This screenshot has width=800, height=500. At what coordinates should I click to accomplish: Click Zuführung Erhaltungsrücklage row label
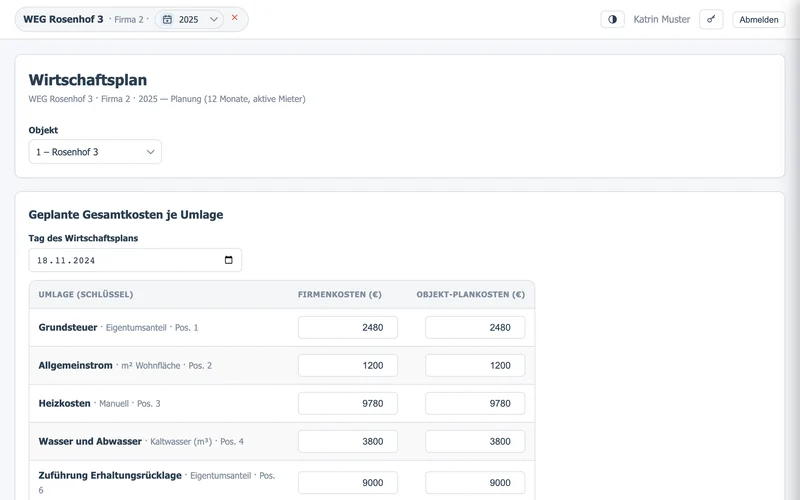click(x=110, y=476)
